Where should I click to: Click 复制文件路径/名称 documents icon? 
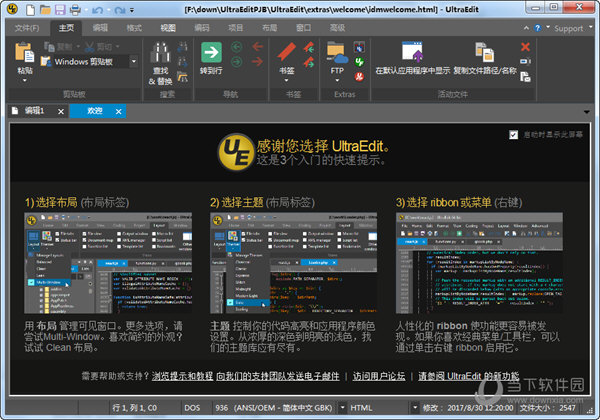(484, 52)
